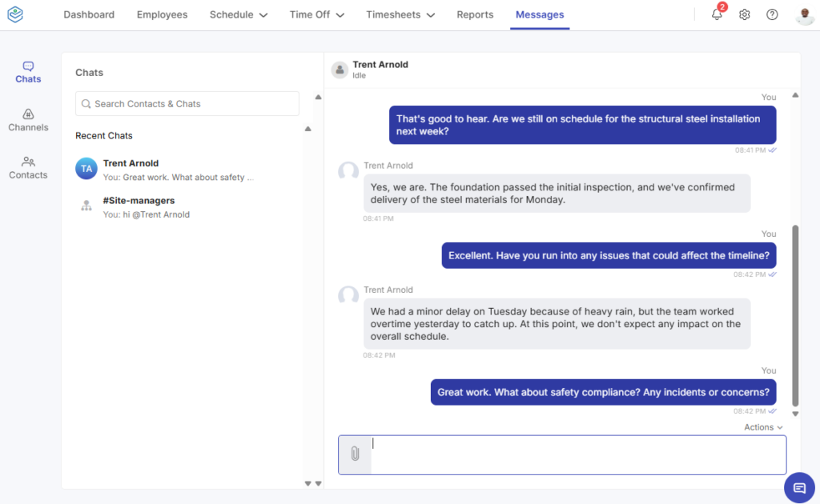Click the down arrow of the conversation scrollbar
The height and width of the screenshot is (504, 820).
pos(795,414)
